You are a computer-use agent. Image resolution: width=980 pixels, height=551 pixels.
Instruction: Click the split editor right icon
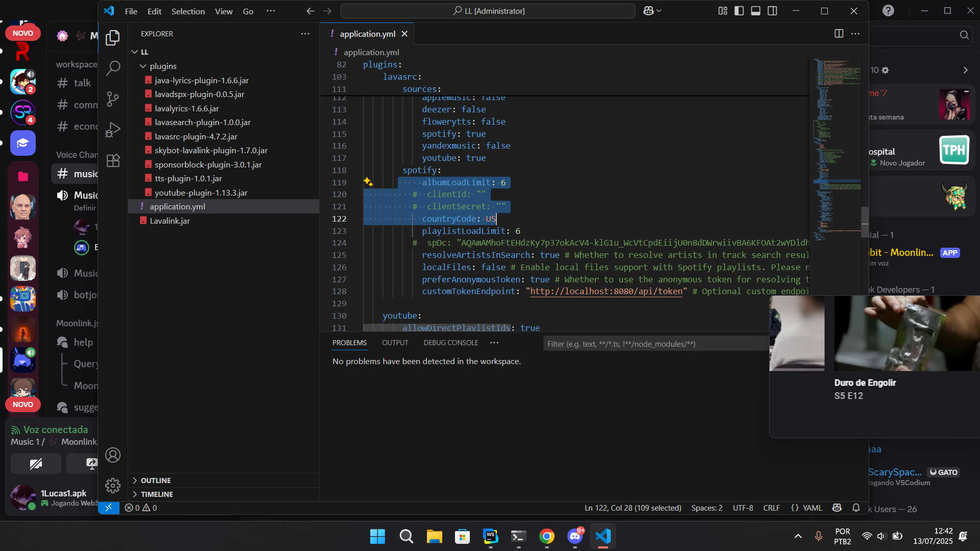pyautogui.click(x=839, y=34)
